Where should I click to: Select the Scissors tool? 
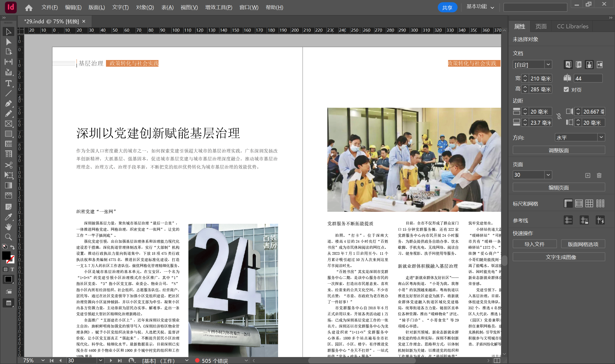(9, 165)
